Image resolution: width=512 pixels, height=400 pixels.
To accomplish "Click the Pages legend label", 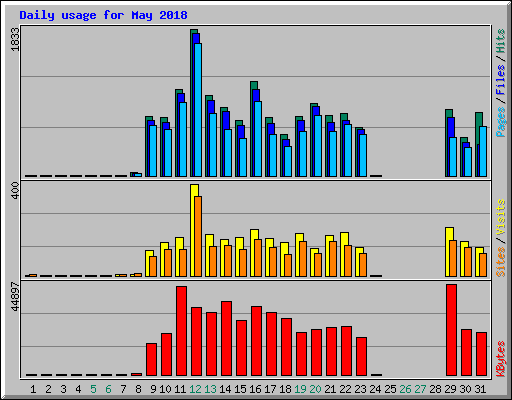I will click(x=500, y=122).
